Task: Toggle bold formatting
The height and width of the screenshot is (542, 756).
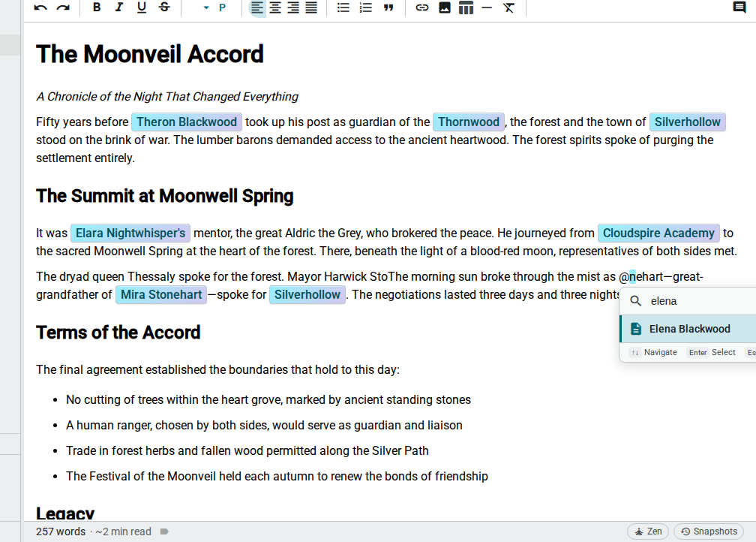Action: point(97,8)
